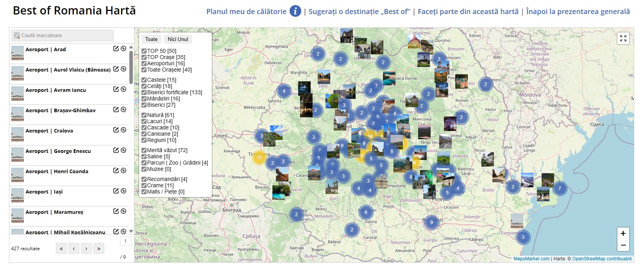This screenshot has height=276, width=644.
Task: Go to next page of results
Action: (x=86, y=249)
